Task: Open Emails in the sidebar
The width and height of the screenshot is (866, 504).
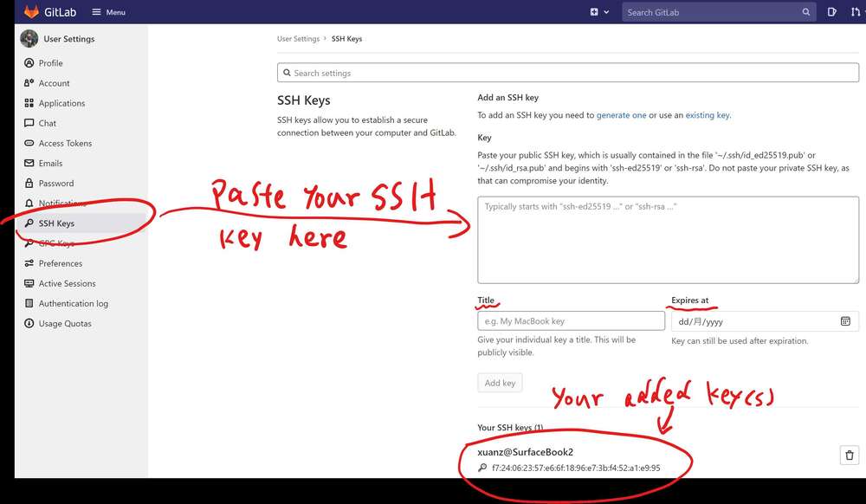Action: (50, 164)
